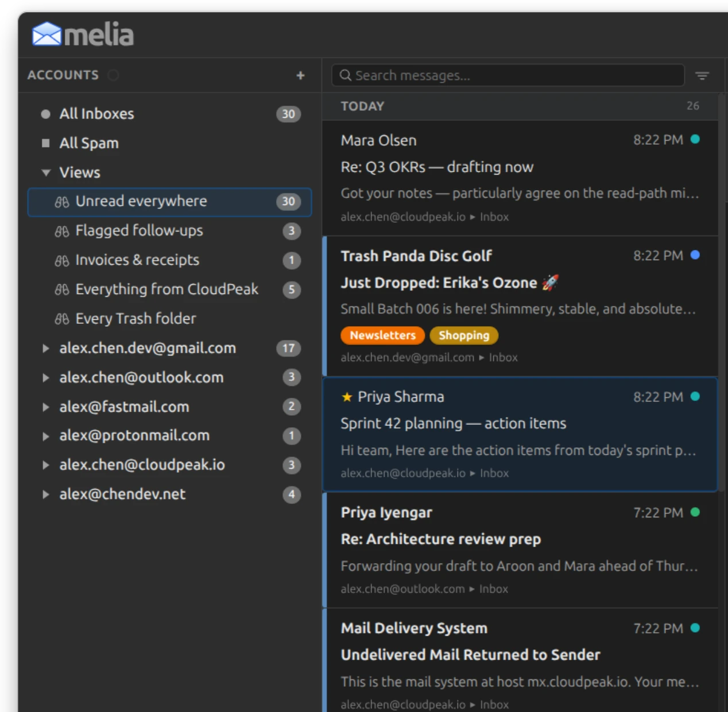Expand alex.chen@cloudpeak.io account tree

46,465
